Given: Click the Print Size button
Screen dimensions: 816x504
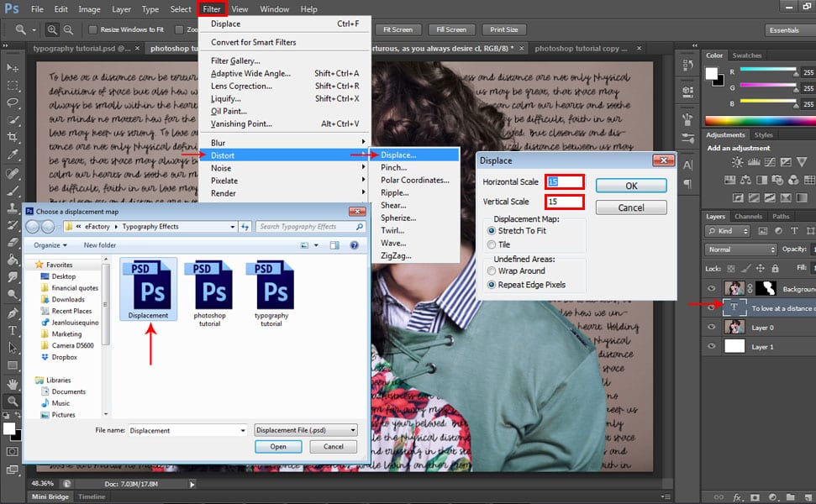Looking at the screenshot, I should [x=503, y=29].
